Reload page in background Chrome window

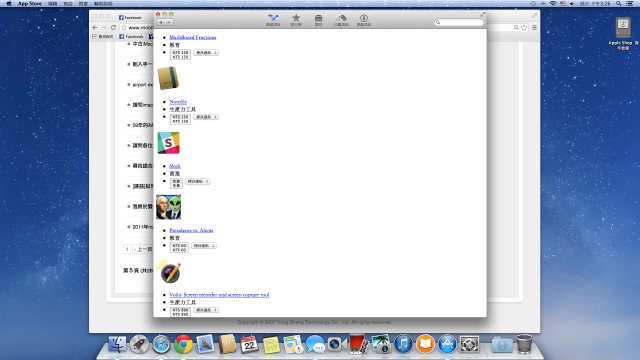pos(113,27)
